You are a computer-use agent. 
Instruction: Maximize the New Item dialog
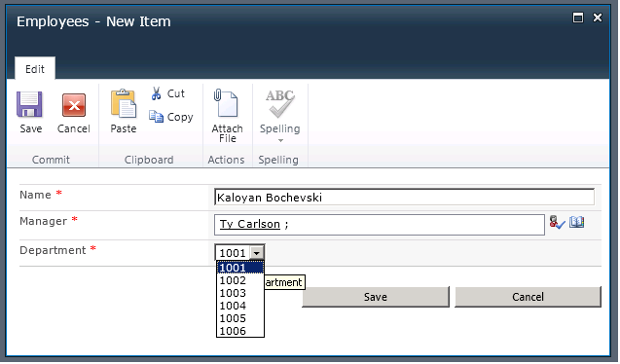(x=578, y=18)
